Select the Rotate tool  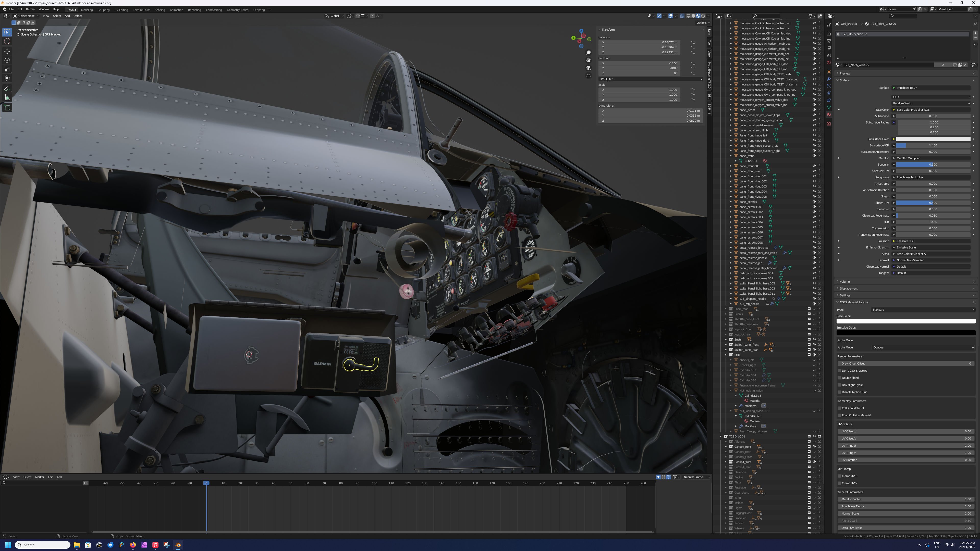(x=7, y=60)
